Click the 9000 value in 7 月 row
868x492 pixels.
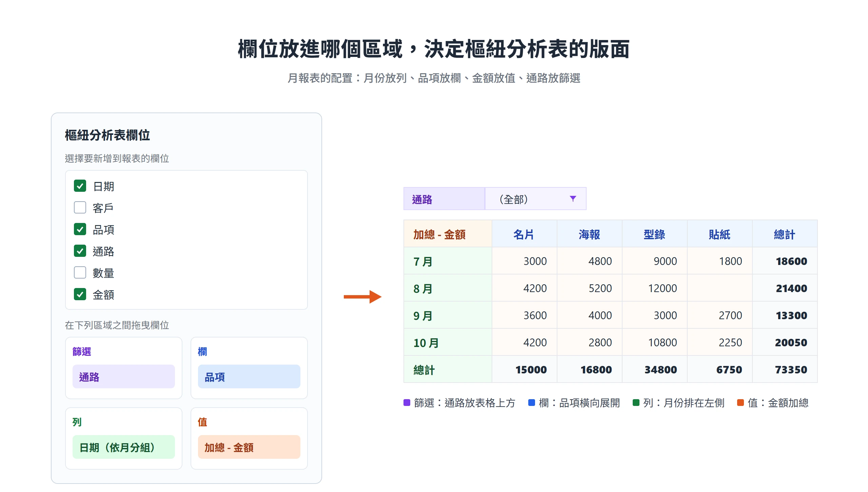654,261
